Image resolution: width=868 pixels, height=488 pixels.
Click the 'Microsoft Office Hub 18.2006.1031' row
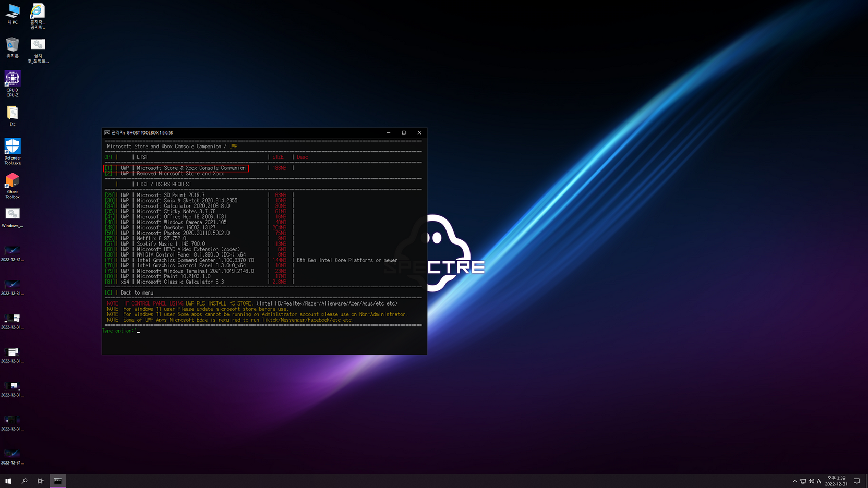[200, 217]
